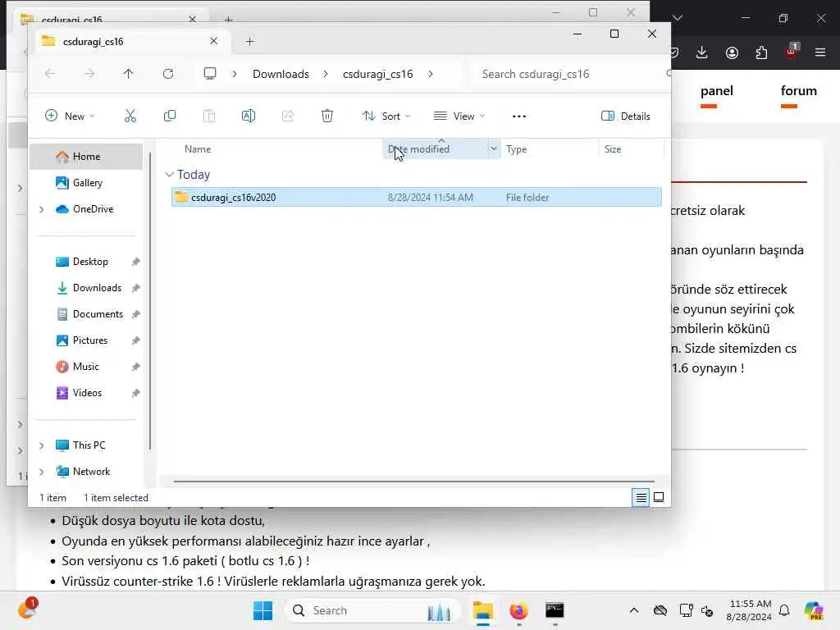Show hidden system tray icons

point(634,610)
